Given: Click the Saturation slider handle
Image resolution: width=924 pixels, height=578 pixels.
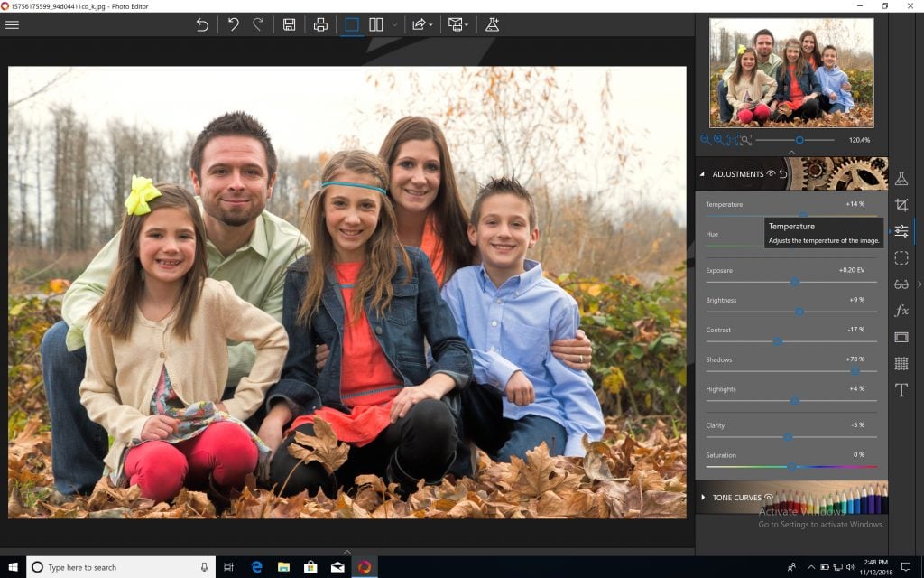Looking at the screenshot, I should pos(792,467).
